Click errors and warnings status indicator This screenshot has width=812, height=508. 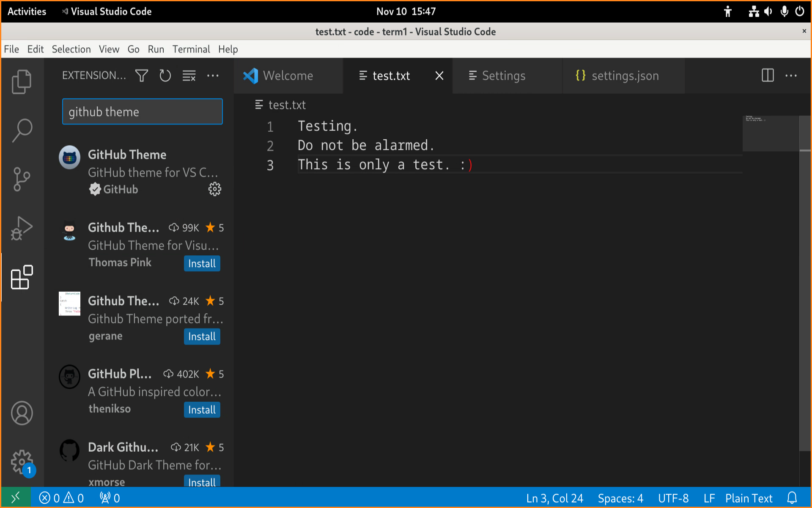pos(62,498)
